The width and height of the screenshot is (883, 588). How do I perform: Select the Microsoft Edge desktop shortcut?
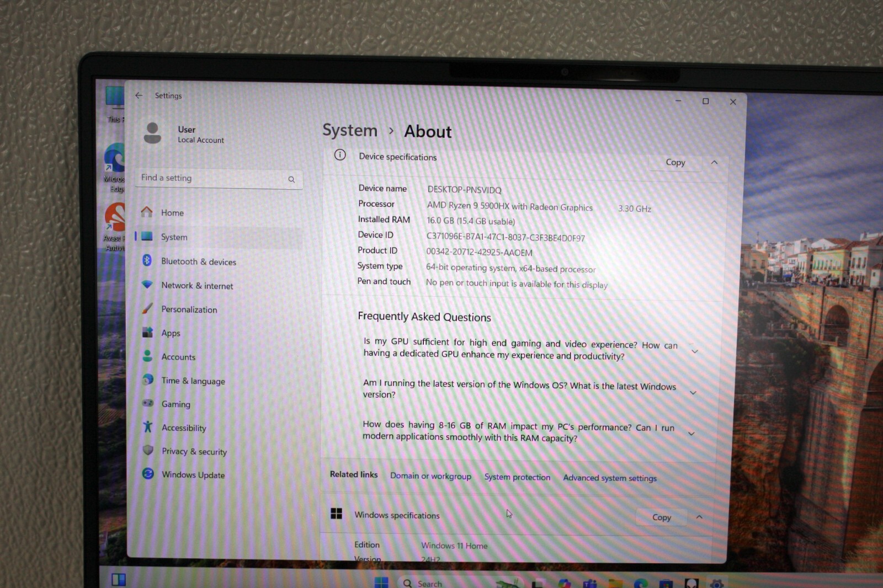[114, 168]
